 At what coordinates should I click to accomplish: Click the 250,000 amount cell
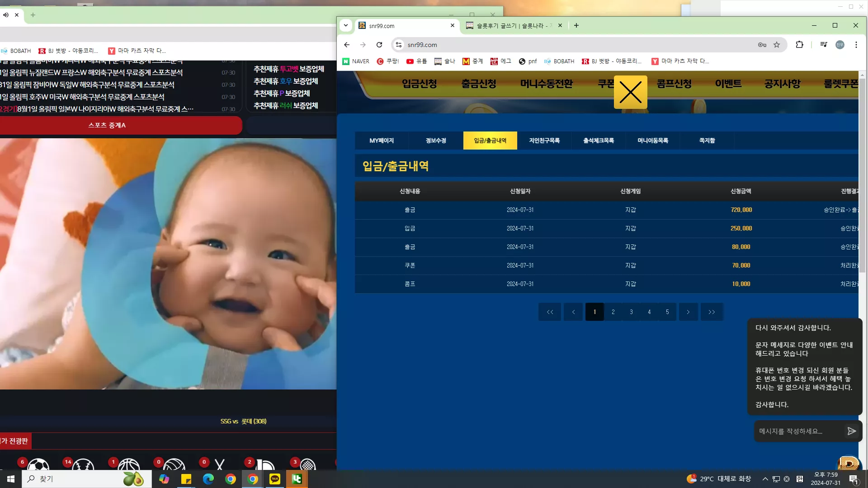pyautogui.click(x=741, y=228)
